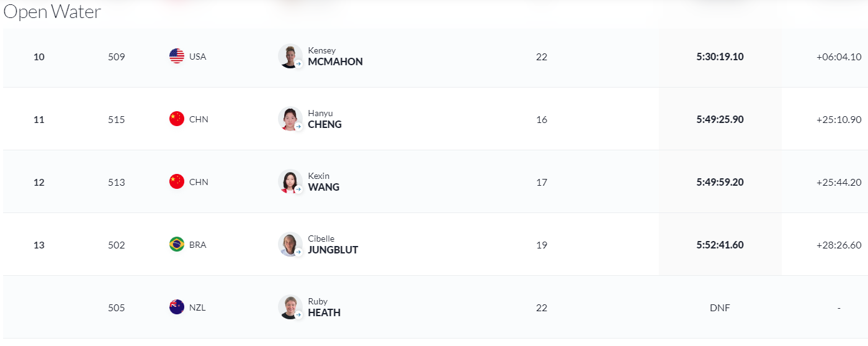Click the New Zealand flag icon
The image size is (868, 346).
[x=177, y=307]
